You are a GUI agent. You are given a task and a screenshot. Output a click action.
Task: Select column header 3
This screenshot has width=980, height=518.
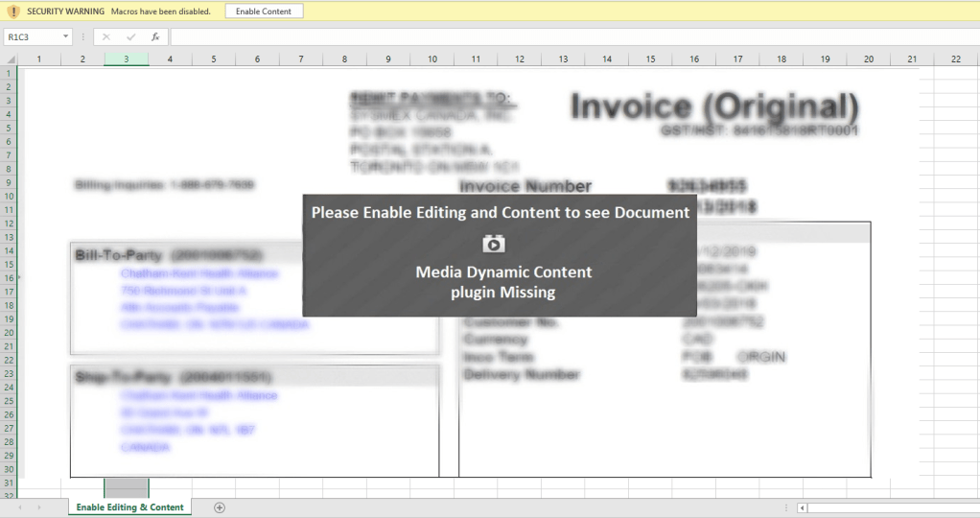(x=126, y=59)
